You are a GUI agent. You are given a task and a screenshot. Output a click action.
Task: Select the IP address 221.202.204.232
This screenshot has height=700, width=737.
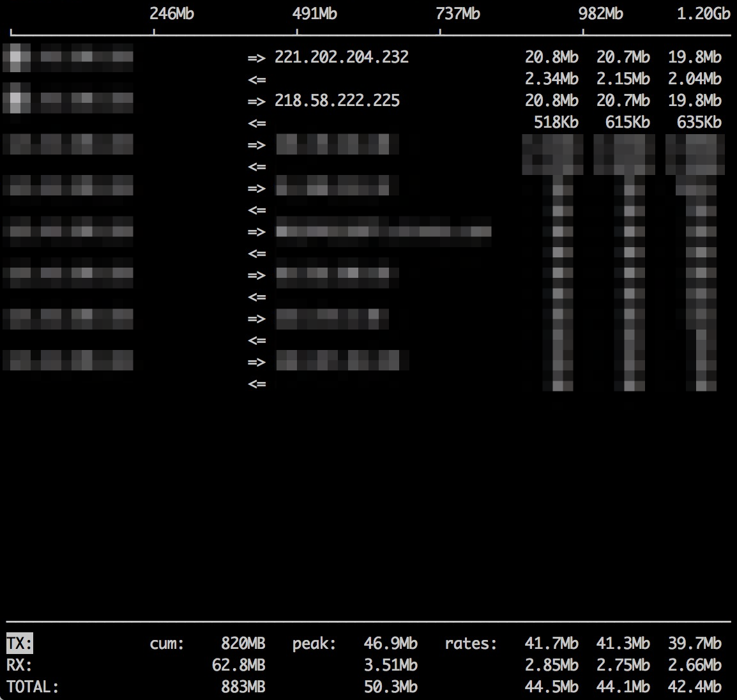click(x=342, y=57)
